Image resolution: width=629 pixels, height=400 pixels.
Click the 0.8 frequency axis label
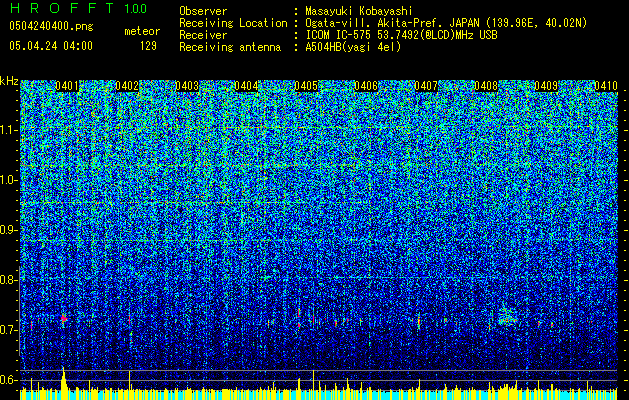click(8, 280)
